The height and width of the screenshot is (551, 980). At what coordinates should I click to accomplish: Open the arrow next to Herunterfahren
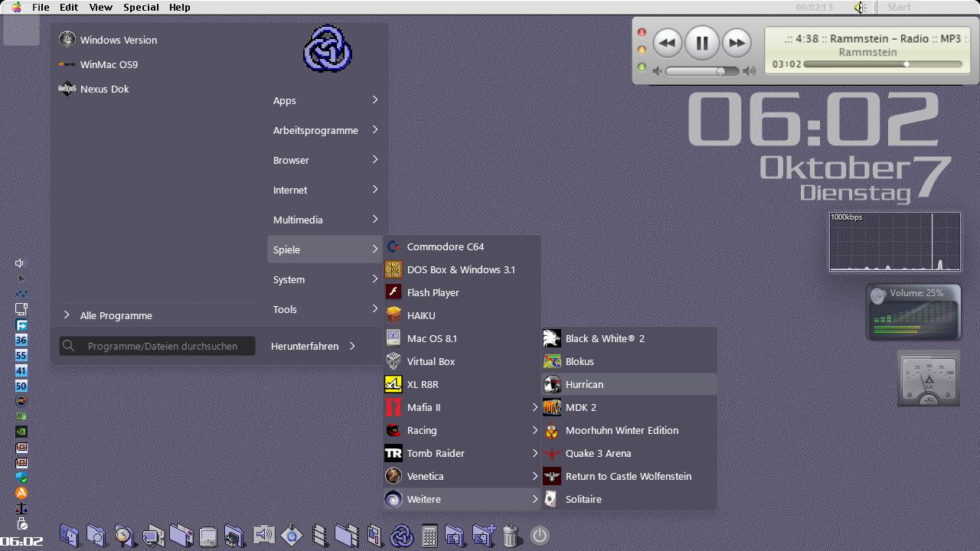(x=352, y=346)
